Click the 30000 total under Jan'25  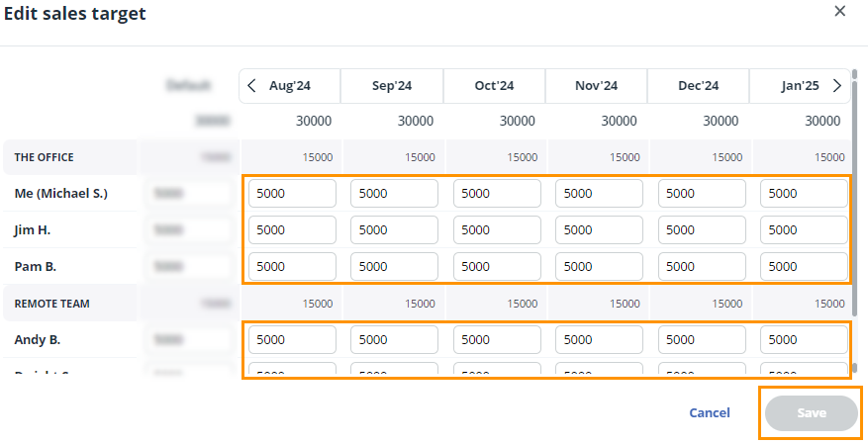(x=822, y=121)
